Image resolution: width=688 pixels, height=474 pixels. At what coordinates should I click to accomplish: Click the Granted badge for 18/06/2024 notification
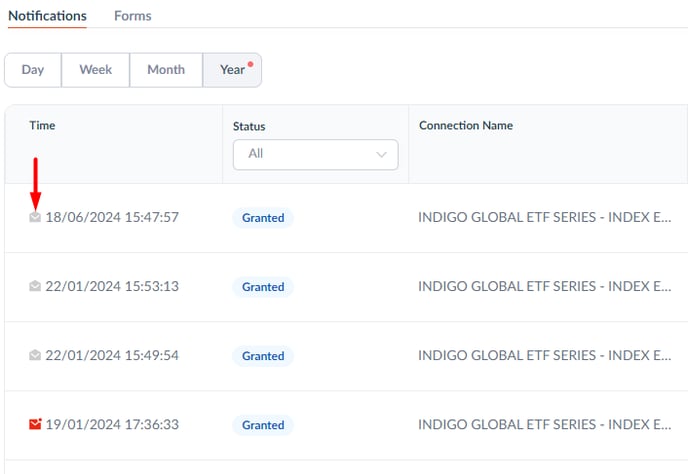pyautogui.click(x=263, y=218)
